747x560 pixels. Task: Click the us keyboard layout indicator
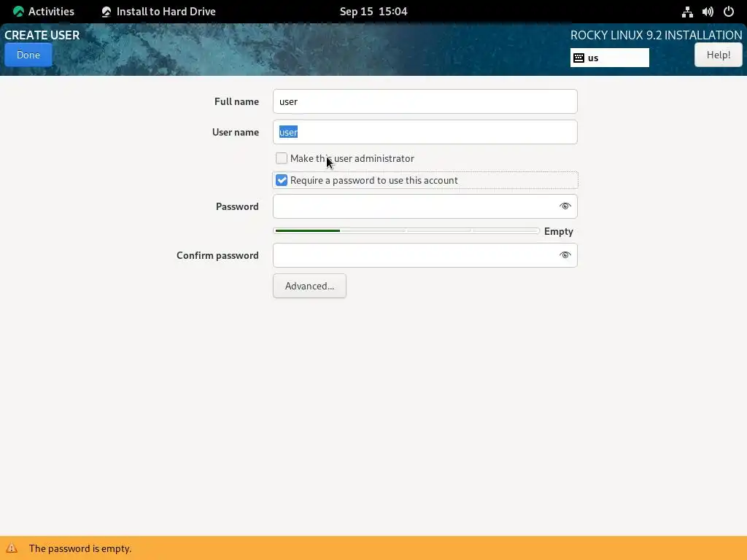coord(609,58)
